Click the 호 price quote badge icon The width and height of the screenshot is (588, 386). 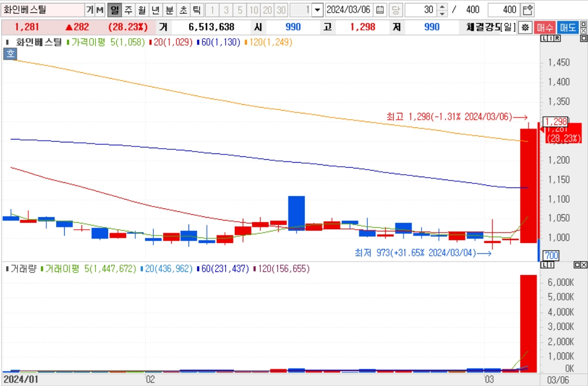(x=10, y=54)
